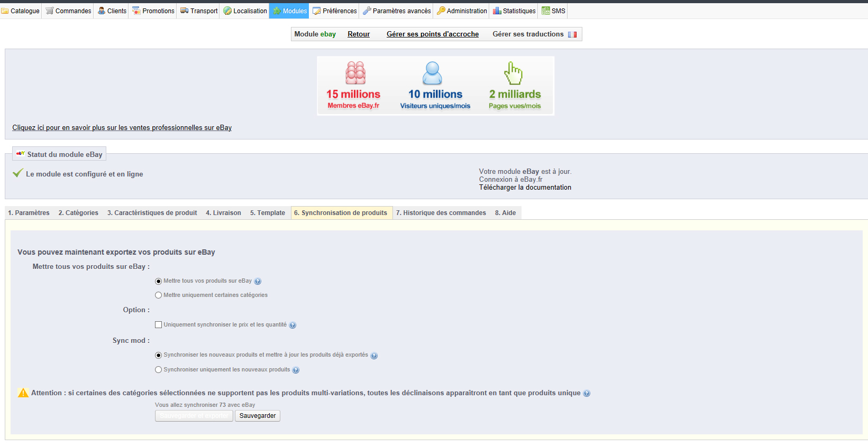Viewport: 868px width, 447px height.
Task: Click text 'Votre module eBay est à jour.'
Action: [x=525, y=171]
